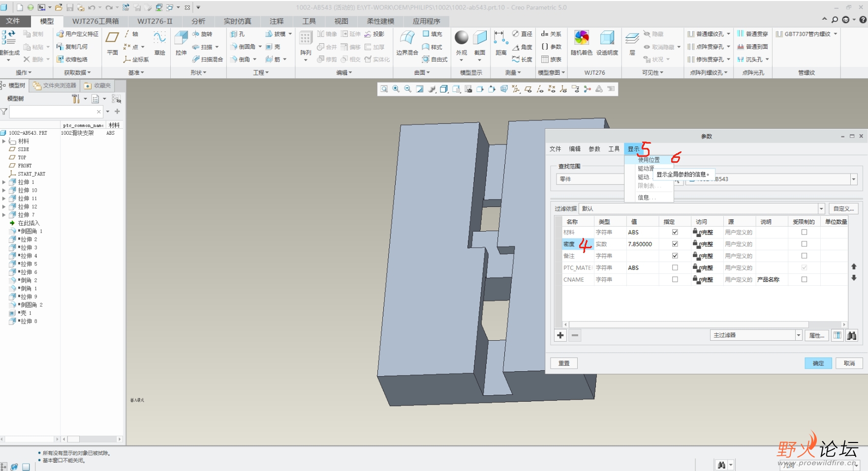Expand the 材料 tree node
868x471 pixels.
click(4, 141)
